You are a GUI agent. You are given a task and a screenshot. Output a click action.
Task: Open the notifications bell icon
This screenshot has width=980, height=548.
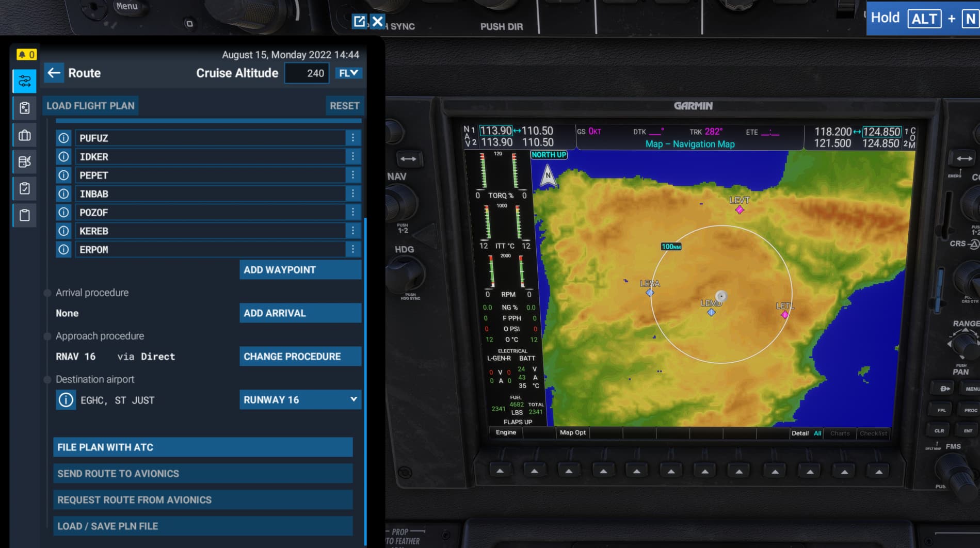26,54
